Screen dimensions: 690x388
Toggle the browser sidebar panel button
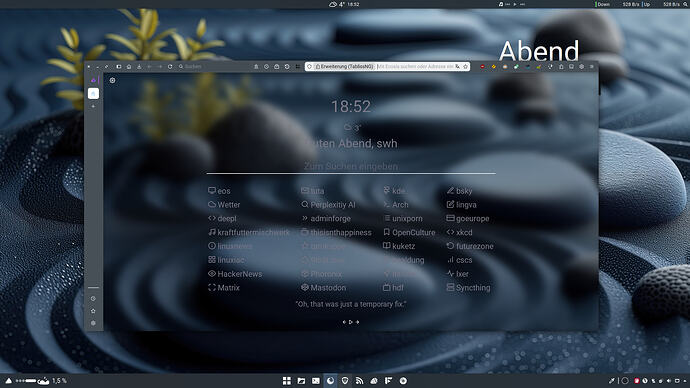(118, 66)
